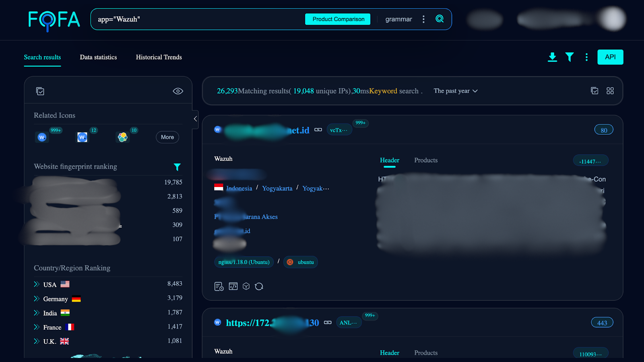Viewport: 644px width, 362px height.
Task: Click the first Yogyakarta region link
Action: [x=277, y=188]
